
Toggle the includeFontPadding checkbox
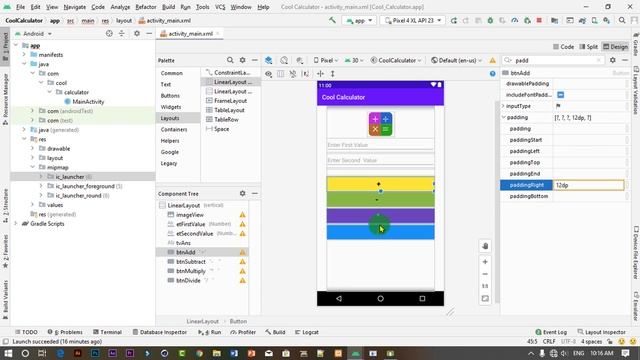[x=560, y=95]
